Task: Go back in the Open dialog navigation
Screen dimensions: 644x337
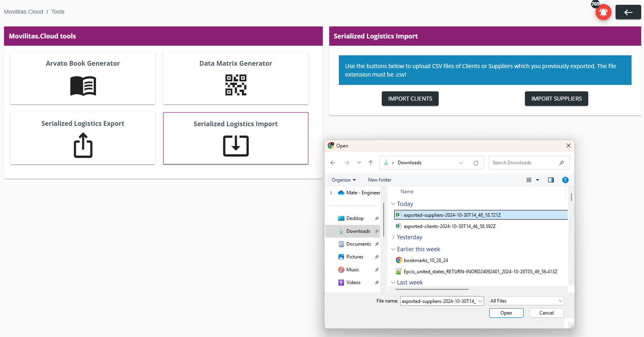Action: point(333,163)
